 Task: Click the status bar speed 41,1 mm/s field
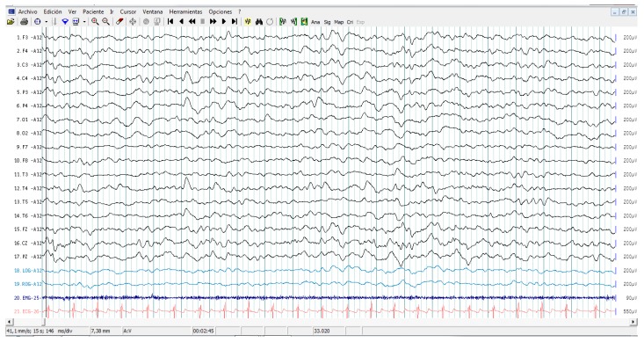(47, 331)
